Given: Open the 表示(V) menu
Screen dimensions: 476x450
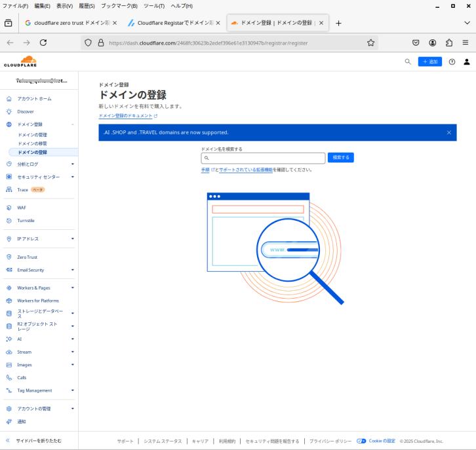Looking at the screenshot, I should (64, 6).
